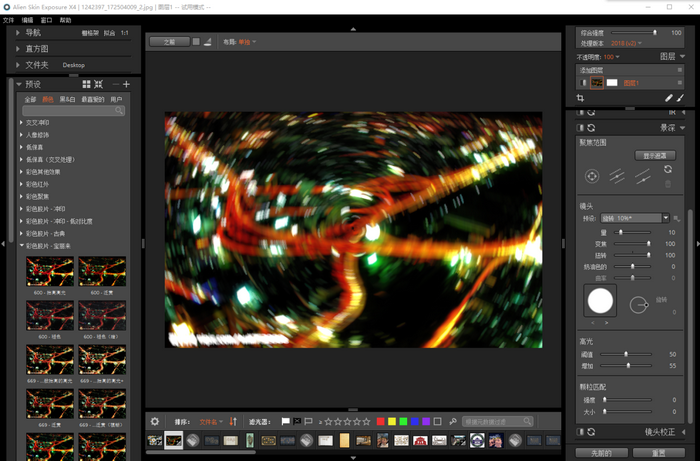Toggle sort direction icon in filmstrip
The image size is (700, 461).
[233, 422]
